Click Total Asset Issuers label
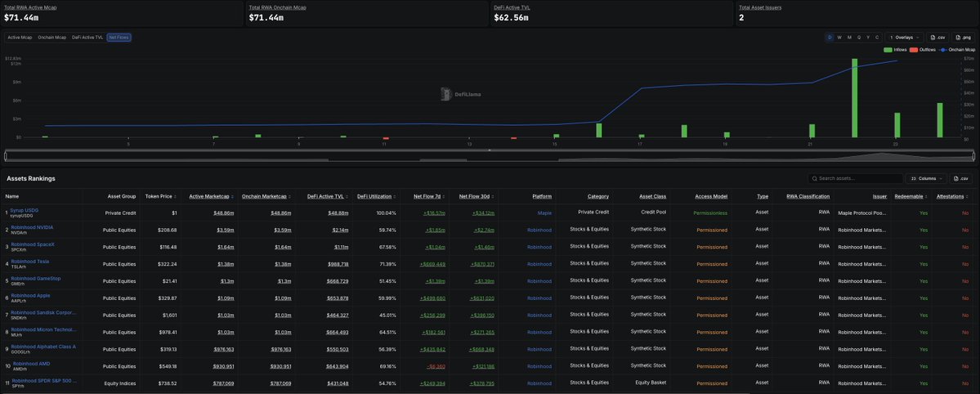Viewport: 980px width, 394px height. 760,7
